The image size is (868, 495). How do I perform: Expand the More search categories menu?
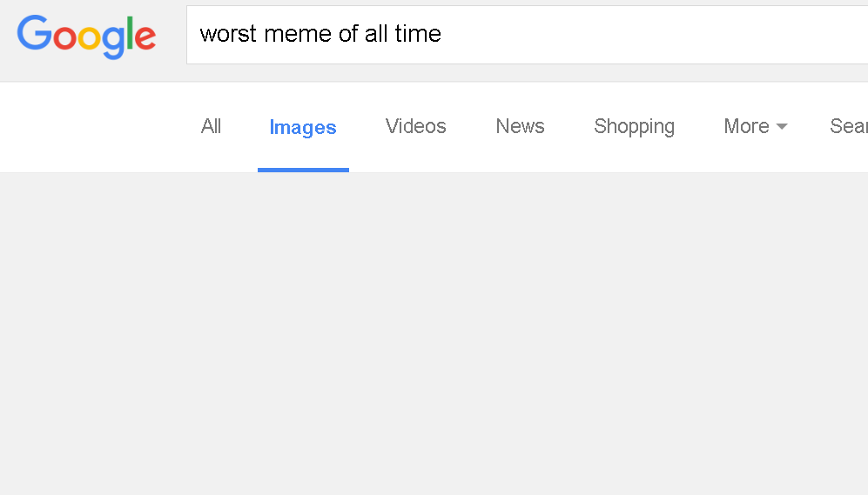point(755,126)
